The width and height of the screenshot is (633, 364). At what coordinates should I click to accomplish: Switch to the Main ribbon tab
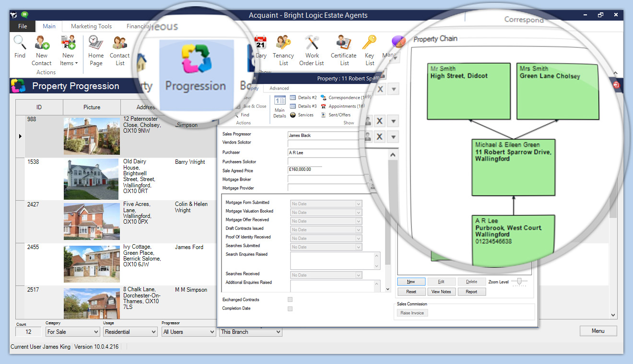click(x=49, y=26)
